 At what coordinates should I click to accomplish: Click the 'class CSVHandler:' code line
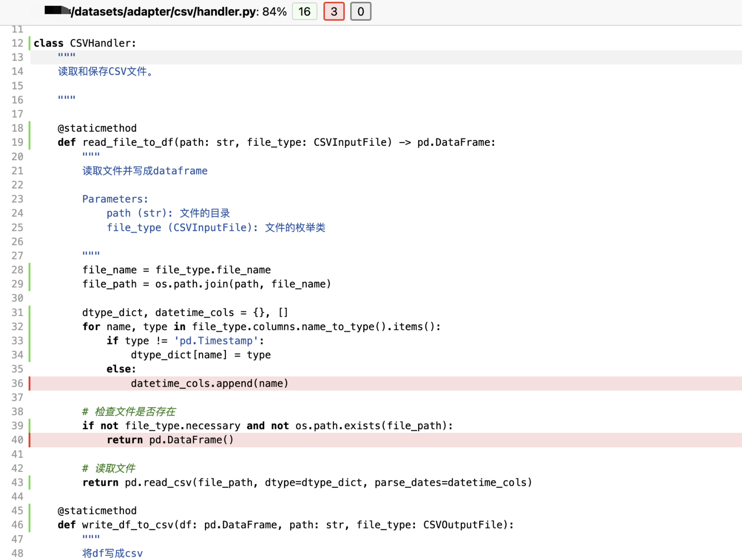[85, 43]
